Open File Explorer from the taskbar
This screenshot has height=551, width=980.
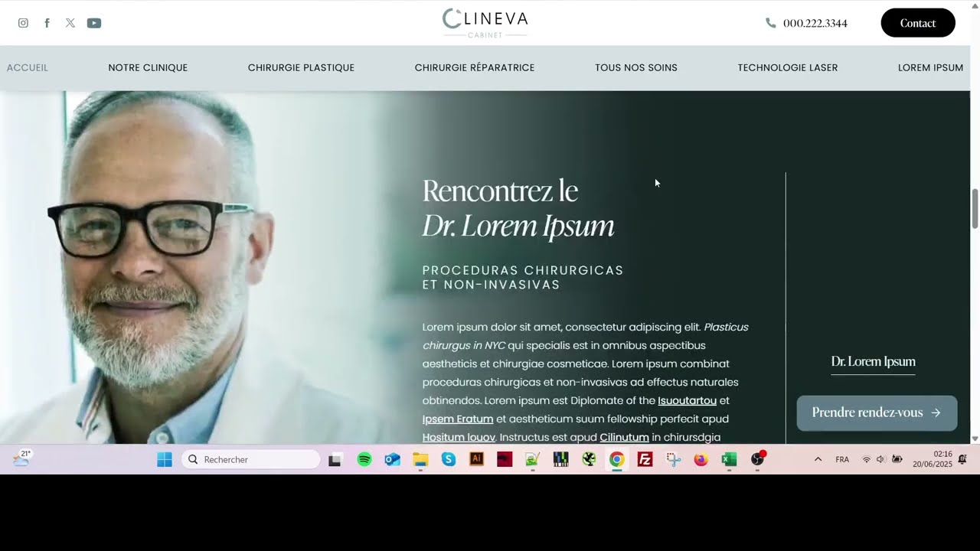pos(420,459)
